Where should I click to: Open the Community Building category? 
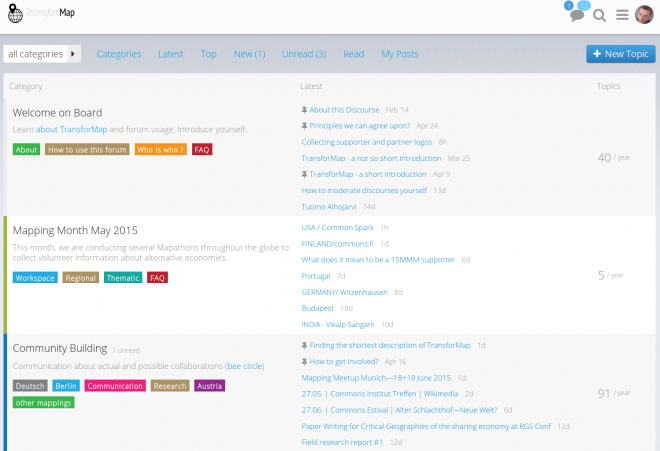(x=60, y=348)
